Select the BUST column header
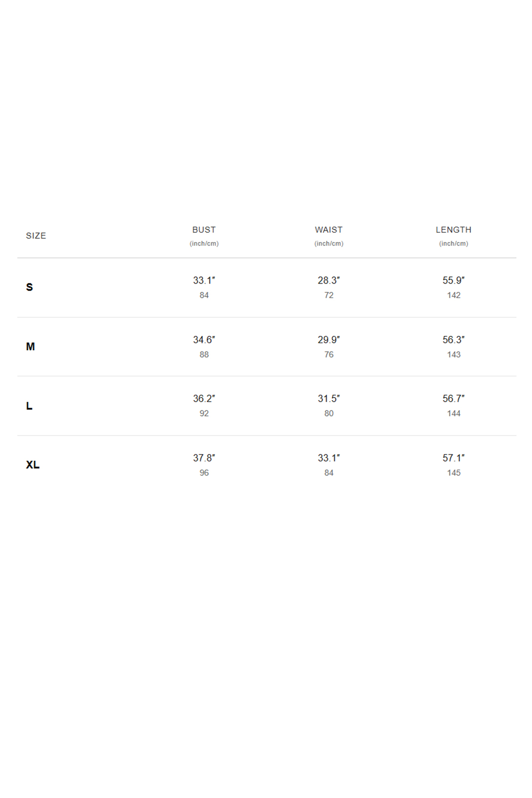The height and width of the screenshot is (798, 532). click(x=204, y=230)
